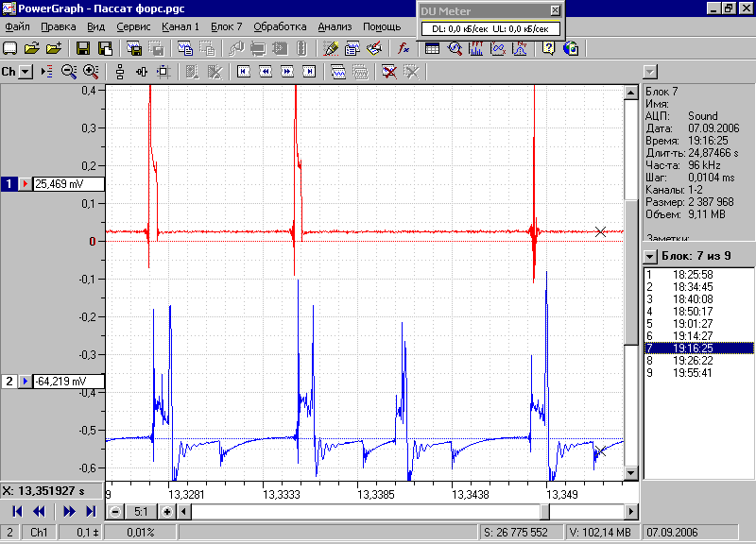Click the waveform red cross delete icon
Screen dimensions: 756x544
[388, 72]
